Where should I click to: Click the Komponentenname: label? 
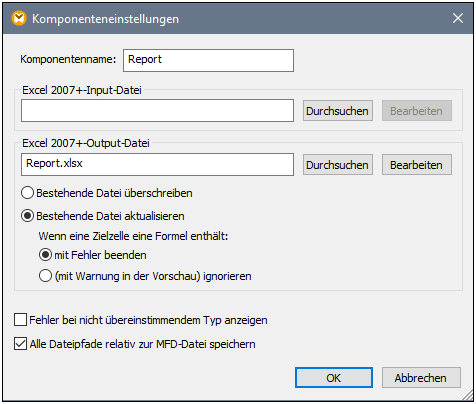[x=68, y=59]
